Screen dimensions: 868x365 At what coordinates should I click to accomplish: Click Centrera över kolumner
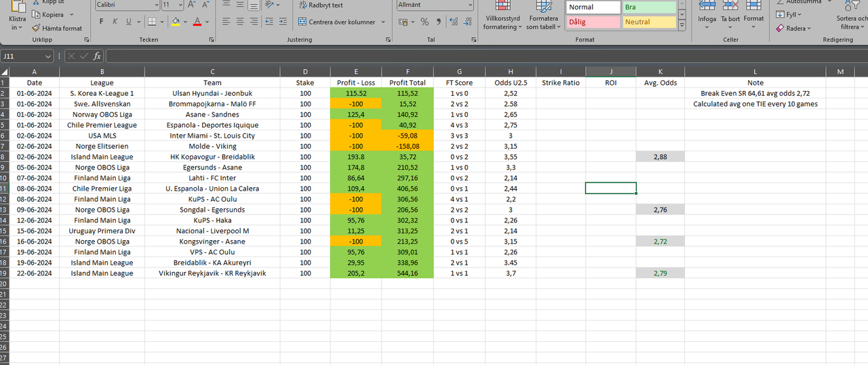pos(336,22)
